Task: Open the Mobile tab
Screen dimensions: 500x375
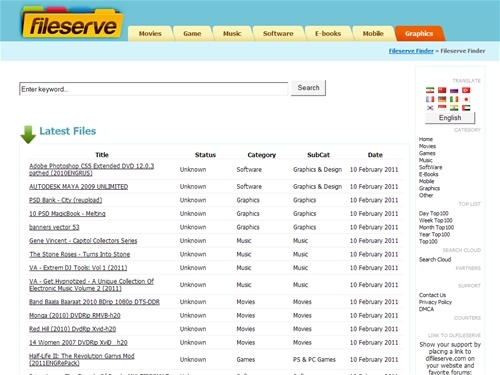Action: [373, 33]
